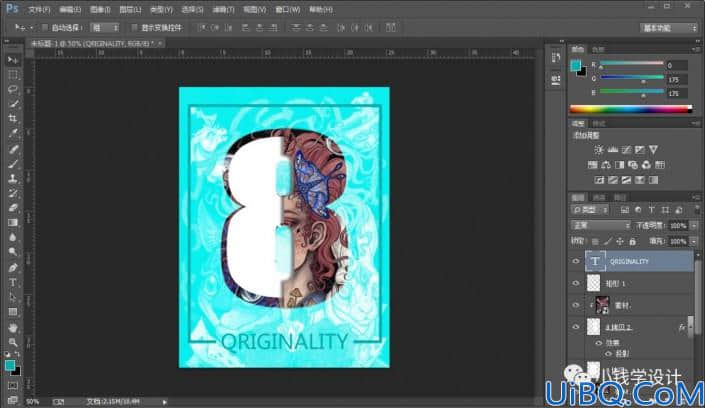Open the Color panel flyout menu
Viewport: 705px width, 408px height.
[696, 49]
